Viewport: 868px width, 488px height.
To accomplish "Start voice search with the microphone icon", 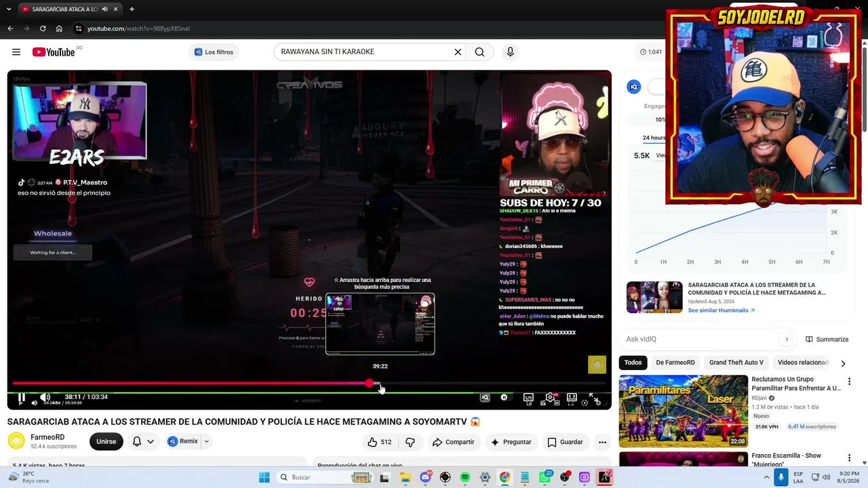I will tap(511, 52).
